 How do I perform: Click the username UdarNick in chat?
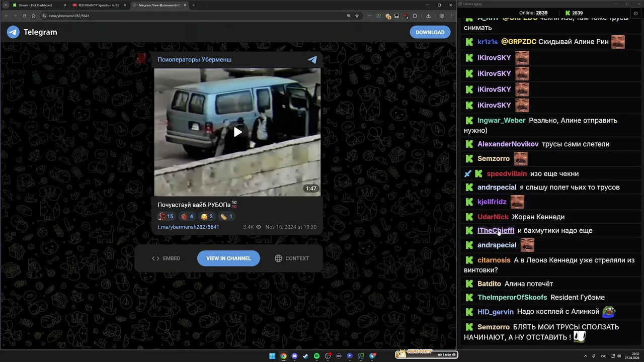pos(493,217)
